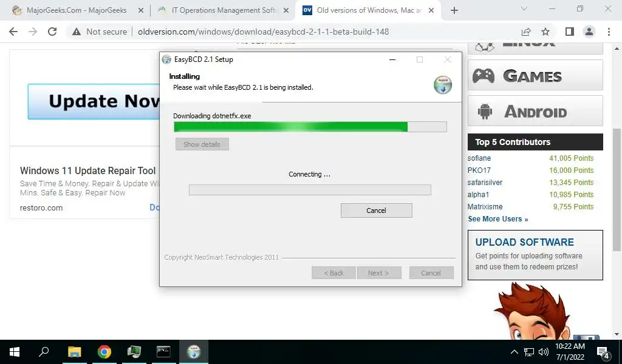The image size is (622, 364).
Task: Click the installer's bottom Cancel button
Action: click(x=431, y=273)
